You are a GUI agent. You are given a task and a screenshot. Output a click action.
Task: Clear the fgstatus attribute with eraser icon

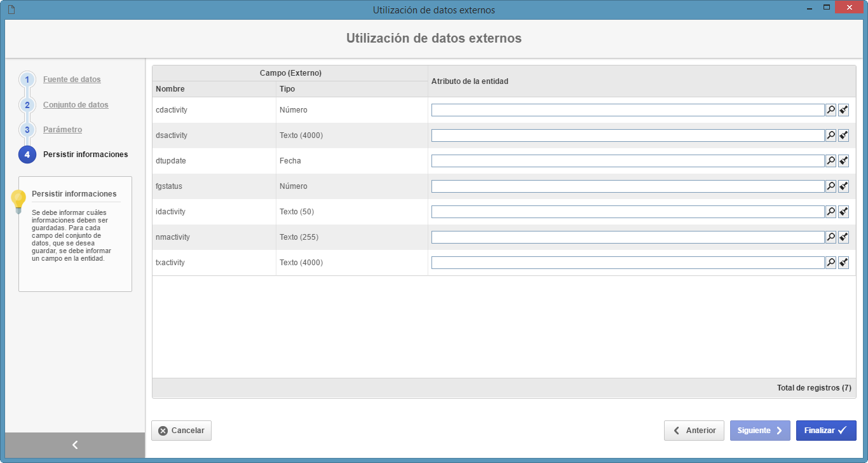[x=843, y=186]
